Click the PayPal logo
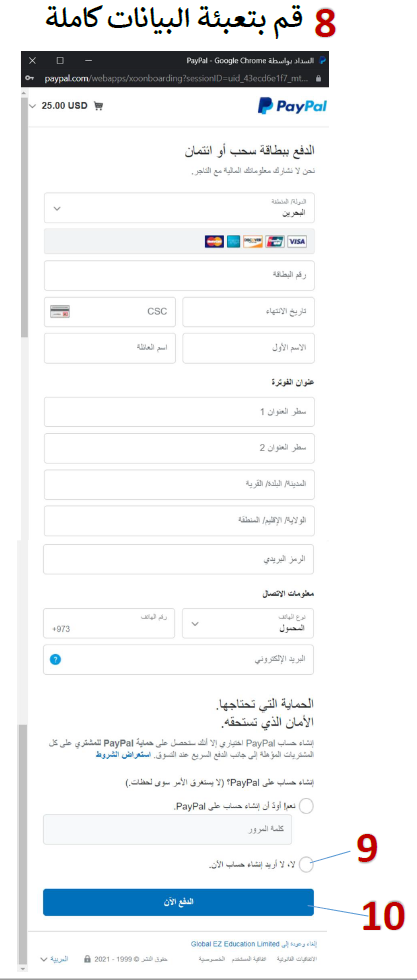The height and width of the screenshot is (980, 417). (292, 106)
